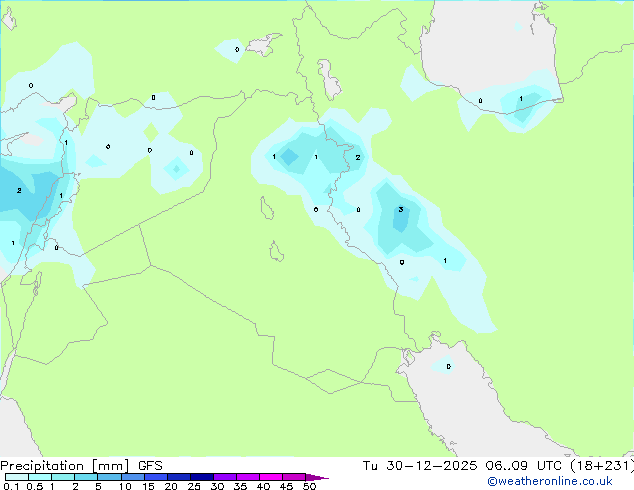Select the 5–10 mm legend color box

pyautogui.click(x=109, y=477)
